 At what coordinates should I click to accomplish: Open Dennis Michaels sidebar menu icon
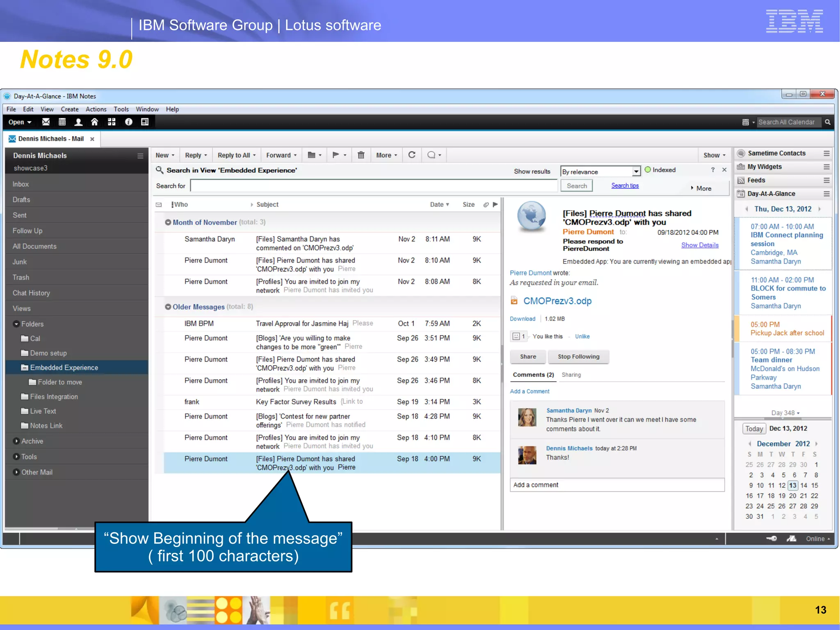pyautogui.click(x=140, y=156)
